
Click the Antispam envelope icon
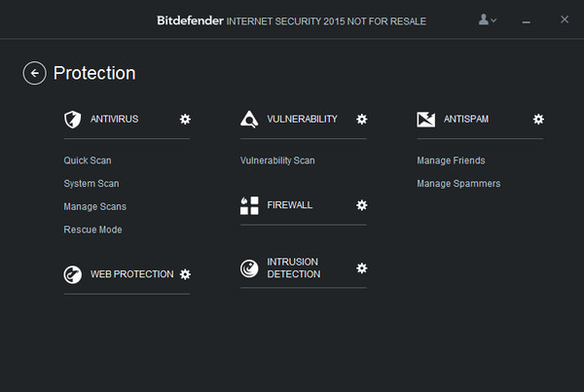[x=425, y=120]
